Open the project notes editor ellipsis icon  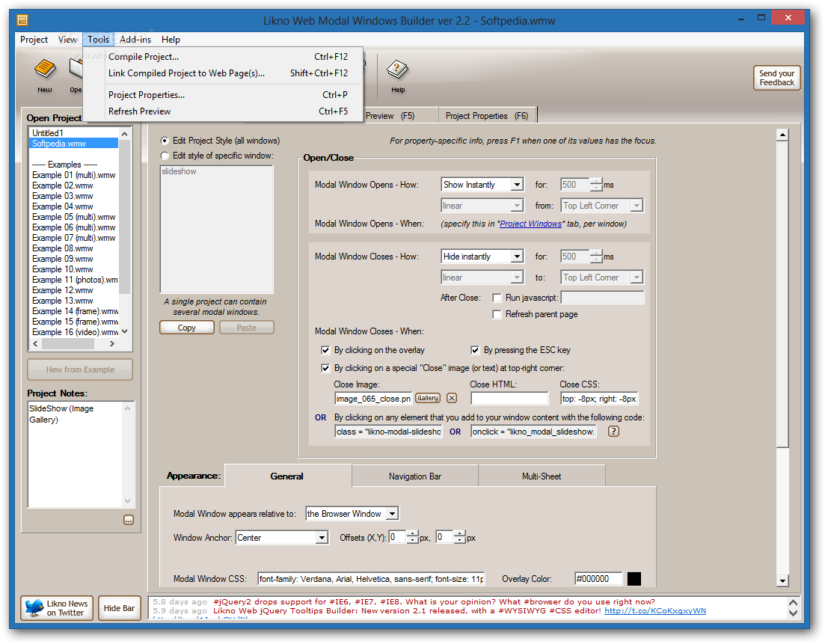(x=129, y=520)
